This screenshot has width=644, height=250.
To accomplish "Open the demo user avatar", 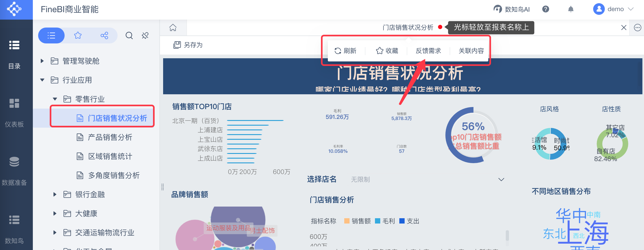I will pyautogui.click(x=599, y=9).
